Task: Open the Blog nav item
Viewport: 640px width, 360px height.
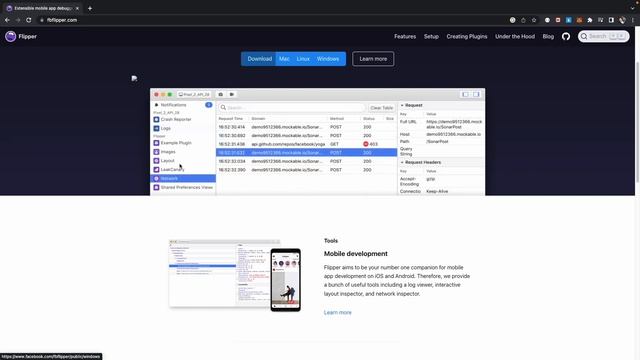Action: click(548, 36)
